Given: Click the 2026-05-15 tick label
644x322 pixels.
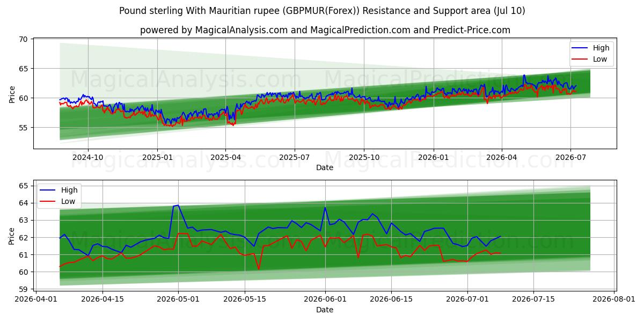Looking at the screenshot, I should click(245, 299).
